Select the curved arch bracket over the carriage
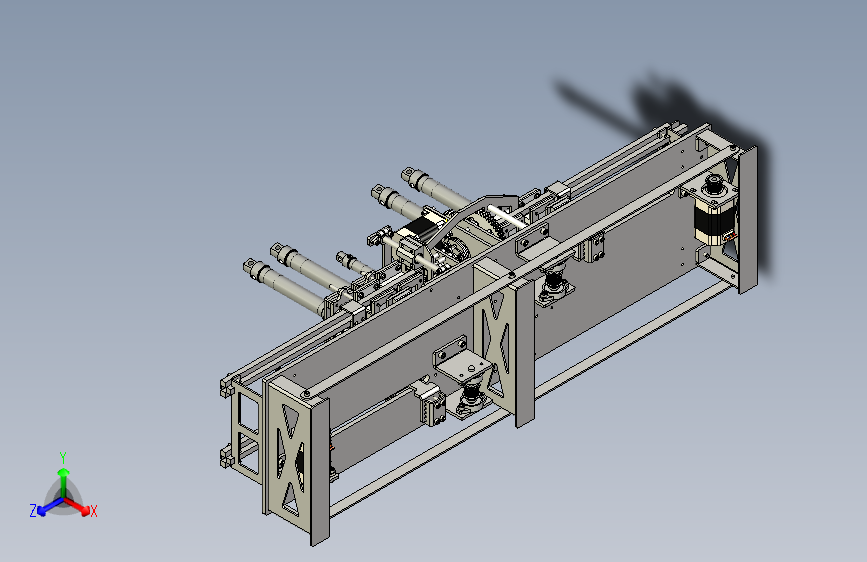The width and height of the screenshot is (867, 562). point(471,219)
